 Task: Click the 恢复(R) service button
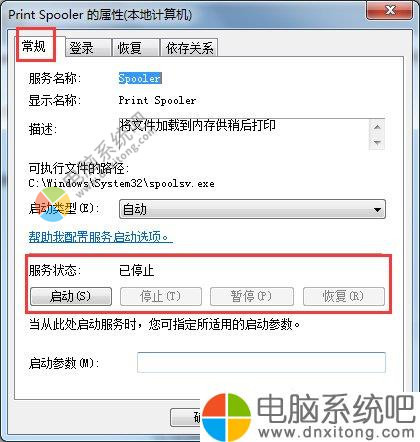344,296
